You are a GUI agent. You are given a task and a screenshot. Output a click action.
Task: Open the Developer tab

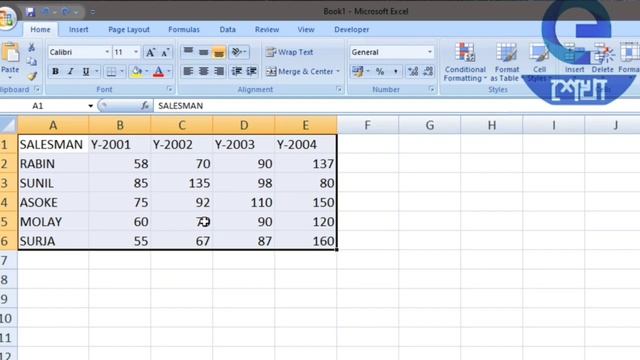(x=351, y=29)
